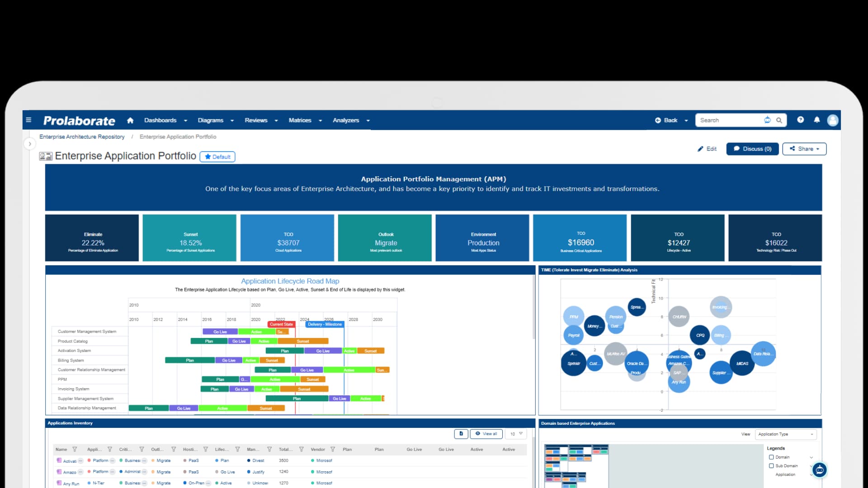Filter the Criti... column
Viewport: 868px width, 488px height.
coord(142,450)
